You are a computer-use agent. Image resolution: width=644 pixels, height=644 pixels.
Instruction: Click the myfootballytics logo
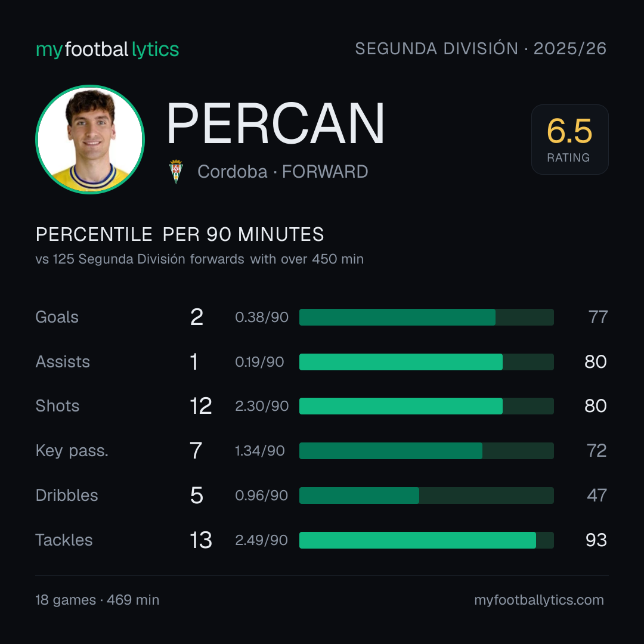click(x=107, y=49)
